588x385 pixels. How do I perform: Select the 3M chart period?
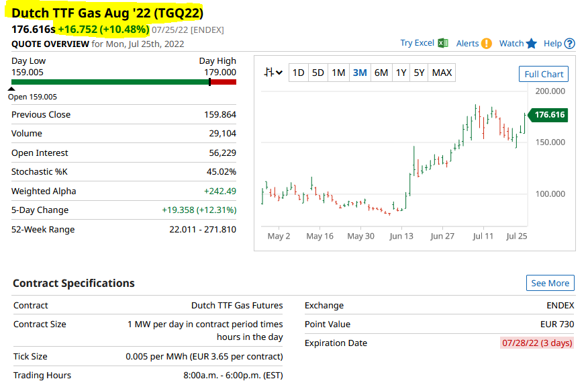pos(360,73)
